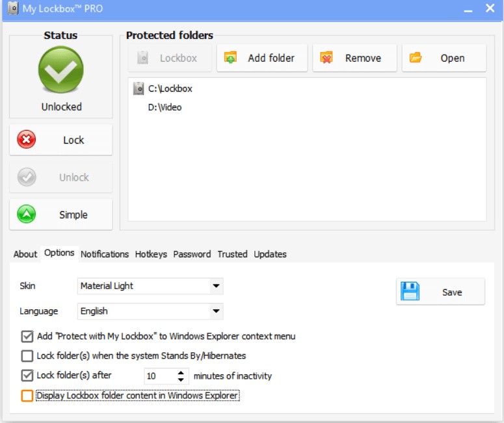504x423 pixels.
Task: Click the green Simple mode arrow icon
Action: coord(27,214)
